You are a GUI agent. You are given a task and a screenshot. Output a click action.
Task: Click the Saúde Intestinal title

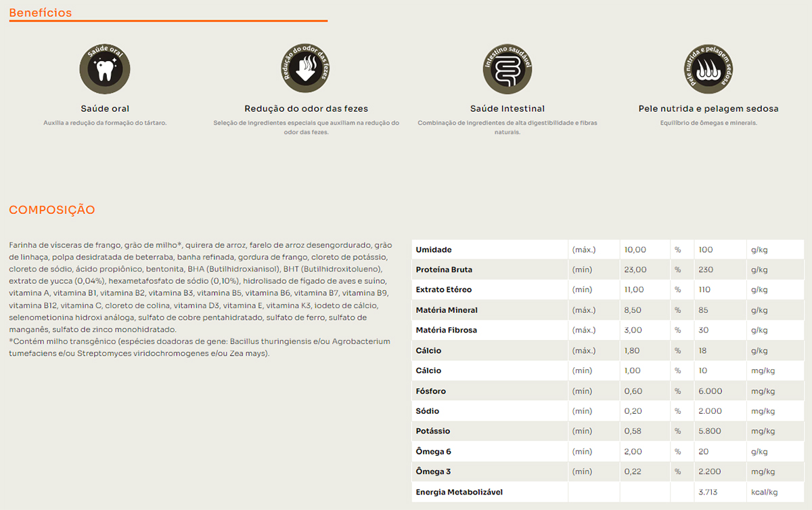pyautogui.click(x=507, y=108)
